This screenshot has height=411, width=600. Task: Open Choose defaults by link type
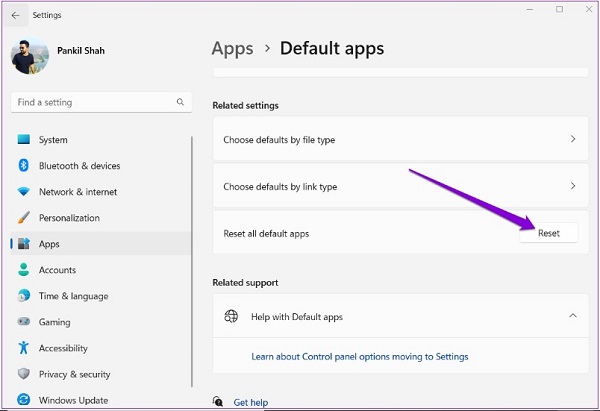[x=400, y=186]
